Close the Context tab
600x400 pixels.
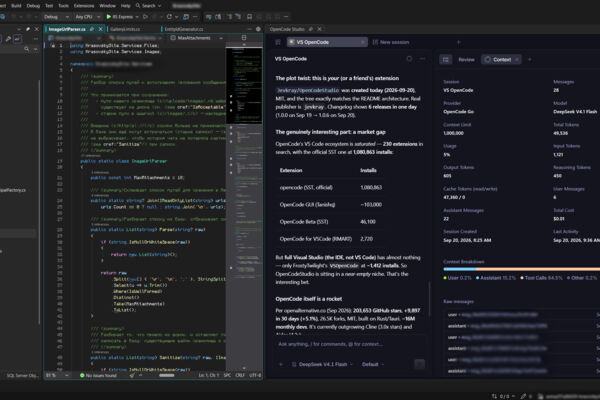pyautogui.click(x=517, y=60)
